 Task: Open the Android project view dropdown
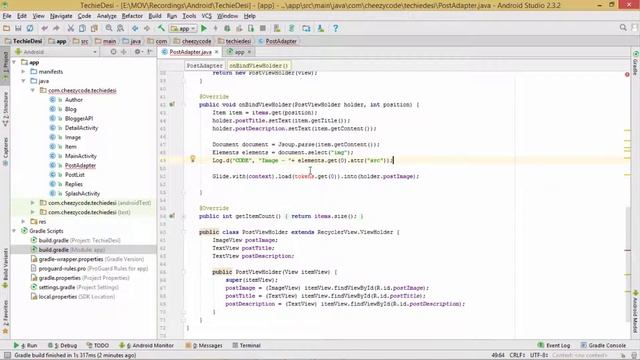point(56,52)
